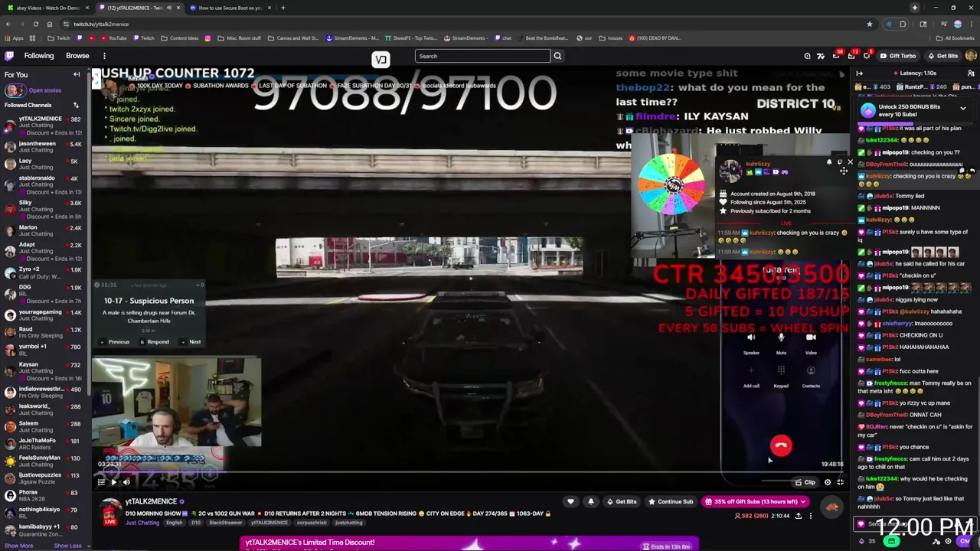Click the Gift Turbo button
The image size is (980, 551).
pyautogui.click(x=897, y=56)
